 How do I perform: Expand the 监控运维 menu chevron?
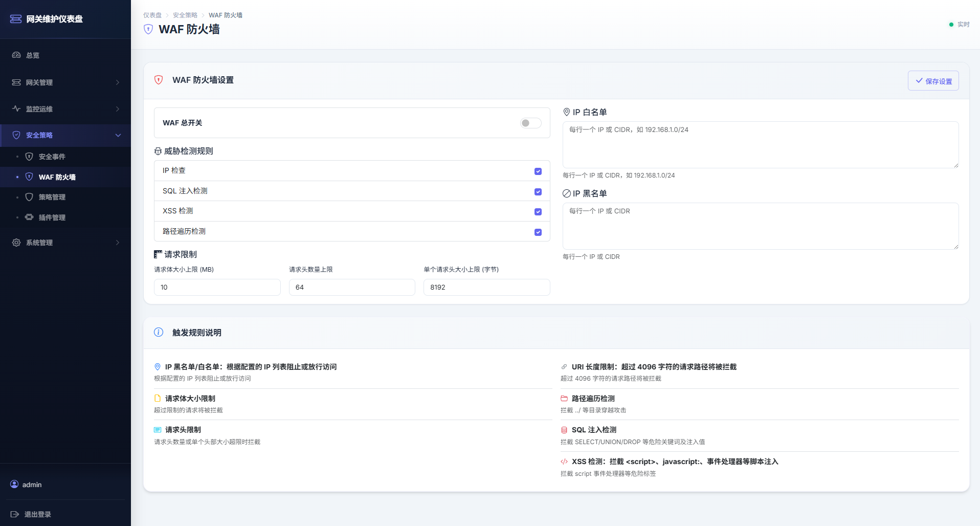coord(118,109)
